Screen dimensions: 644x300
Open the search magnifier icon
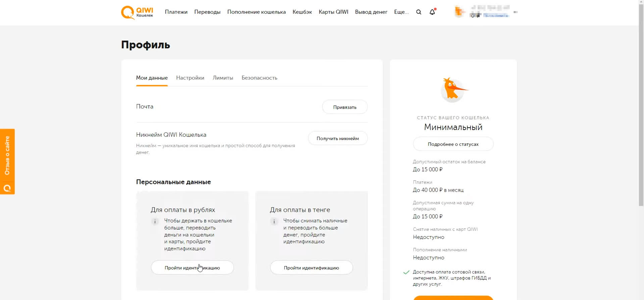click(418, 12)
